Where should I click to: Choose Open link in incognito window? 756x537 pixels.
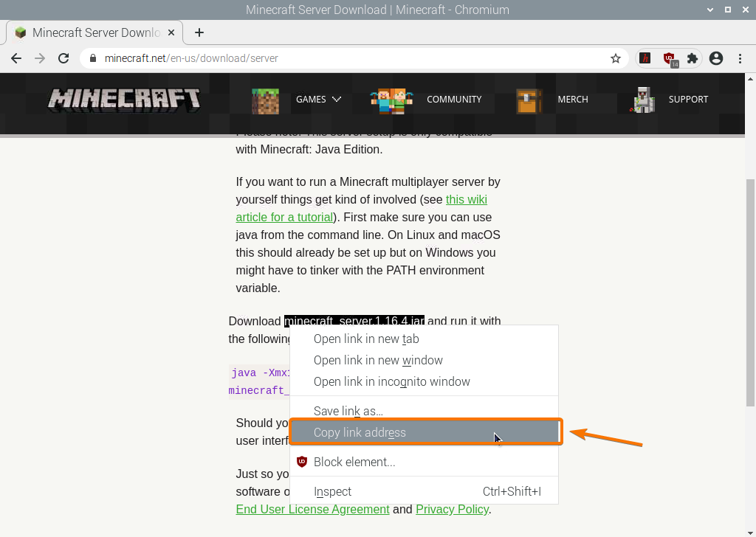tap(424, 381)
